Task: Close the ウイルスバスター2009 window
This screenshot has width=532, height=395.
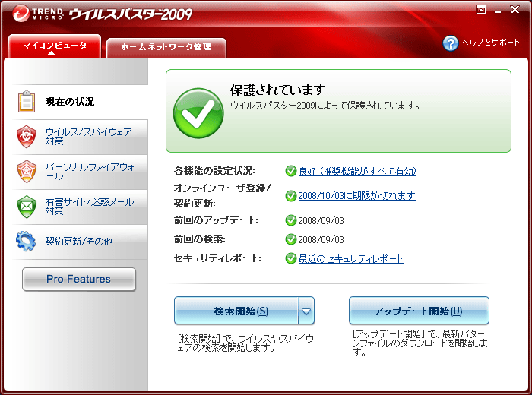Action: coord(515,9)
